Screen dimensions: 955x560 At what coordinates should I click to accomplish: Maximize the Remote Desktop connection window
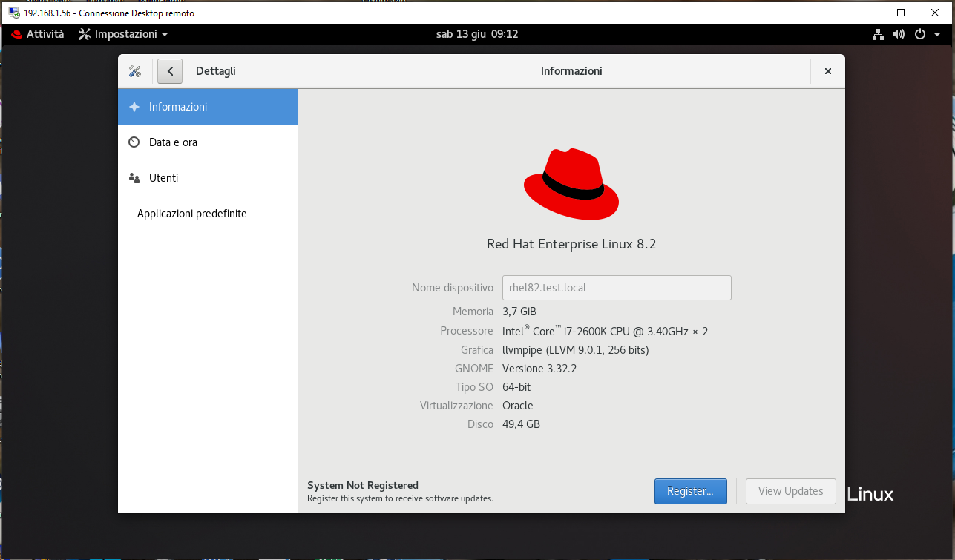(901, 13)
